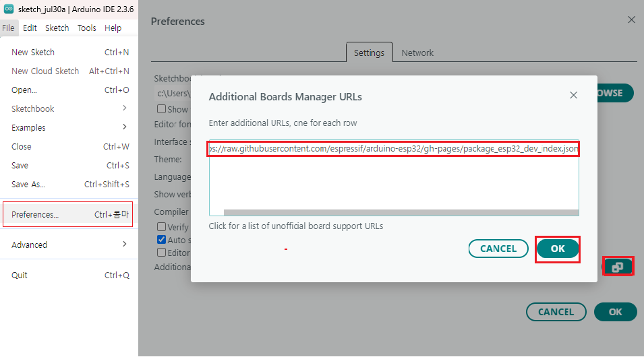Click CANCEL at bottom of Preferences
This screenshot has width=644, height=357.
click(x=556, y=312)
